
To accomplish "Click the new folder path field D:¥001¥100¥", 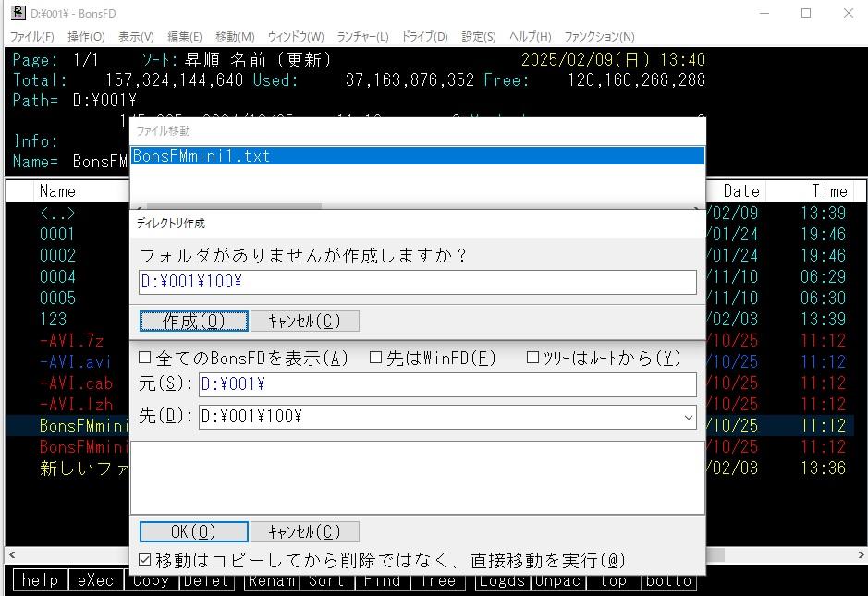I will pyautogui.click(x=417, y=283).
